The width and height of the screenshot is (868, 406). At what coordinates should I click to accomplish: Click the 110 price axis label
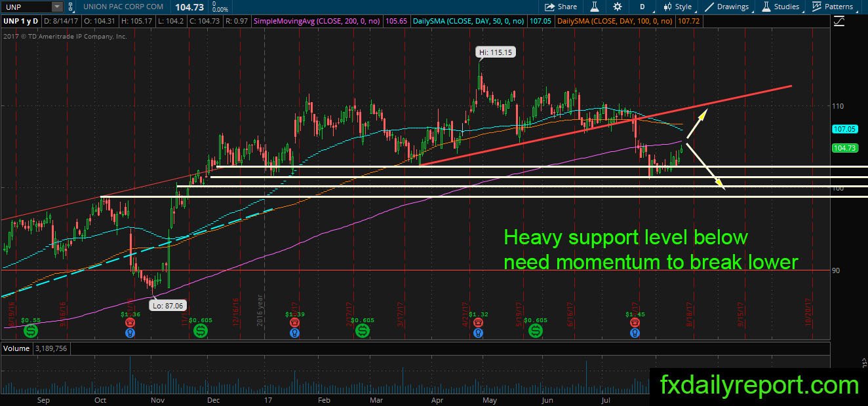(x=838, y=105)
